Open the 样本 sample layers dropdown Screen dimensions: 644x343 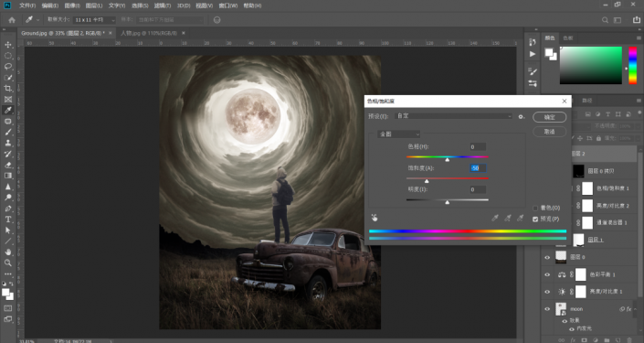click(171, 20)
